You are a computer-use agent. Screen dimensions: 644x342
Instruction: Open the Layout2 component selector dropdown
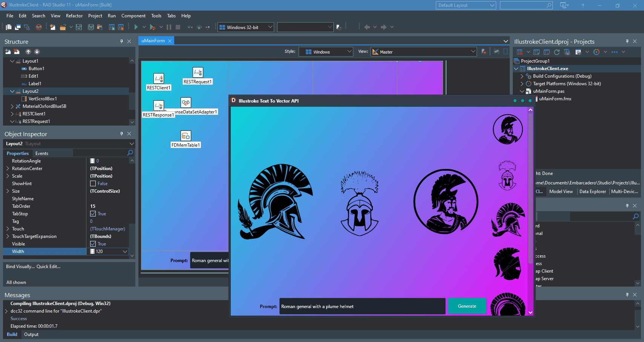click(132, 144)
